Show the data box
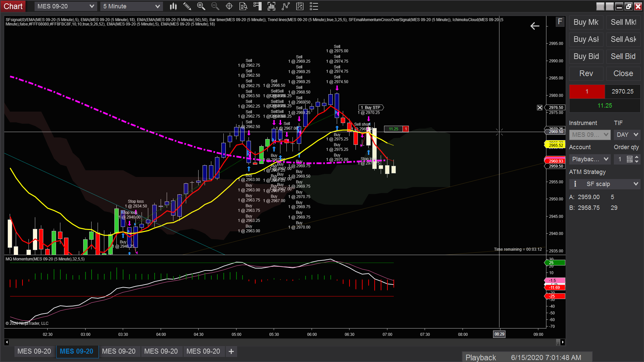644x362 pixels. [243, 6]
